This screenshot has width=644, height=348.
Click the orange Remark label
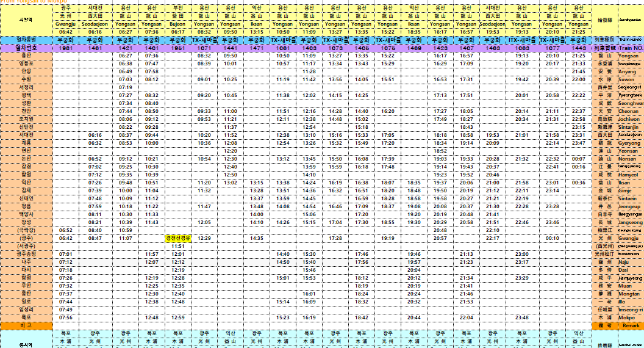click(631, 325)
